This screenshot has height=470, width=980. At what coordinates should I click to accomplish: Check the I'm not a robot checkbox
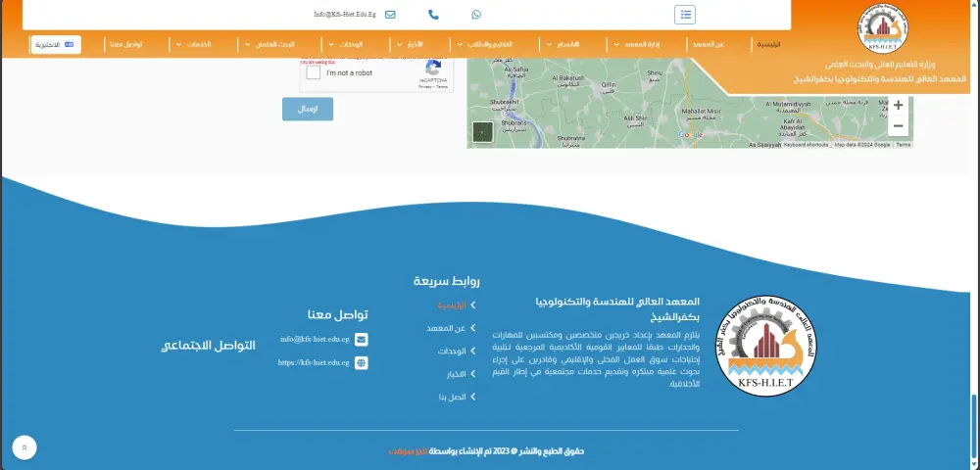pos(314,73)
